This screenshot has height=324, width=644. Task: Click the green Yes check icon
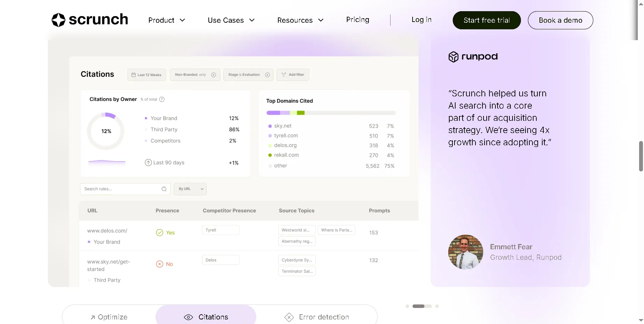159,233
